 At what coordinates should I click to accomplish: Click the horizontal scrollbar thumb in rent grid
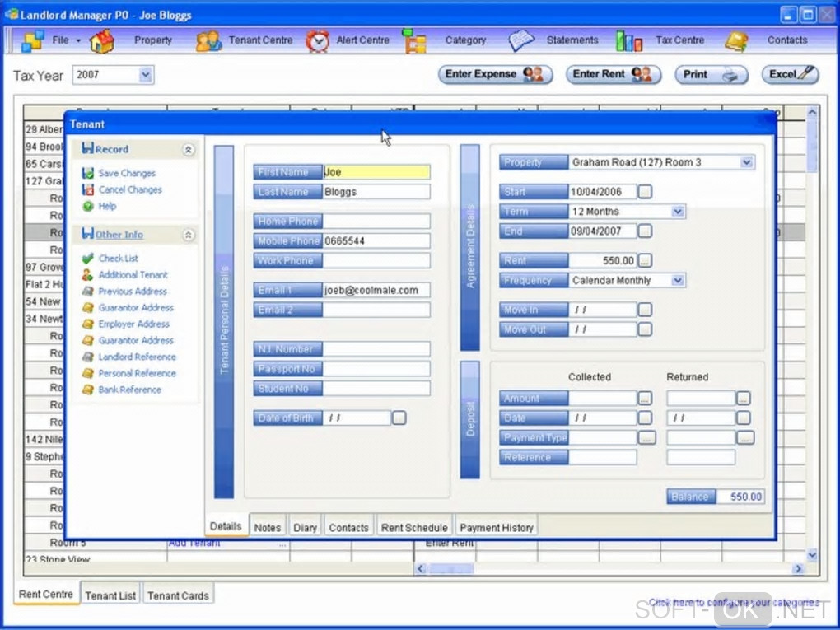[450, 568]
